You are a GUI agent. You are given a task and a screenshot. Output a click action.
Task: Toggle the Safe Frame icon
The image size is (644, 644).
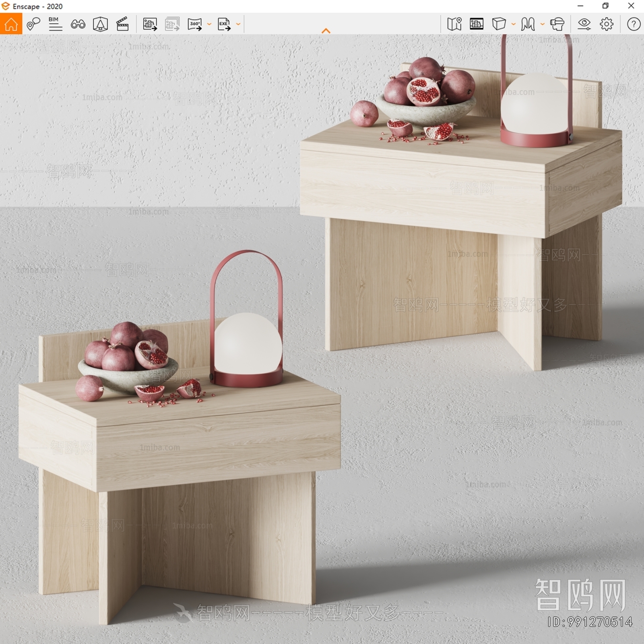[477, 24]
